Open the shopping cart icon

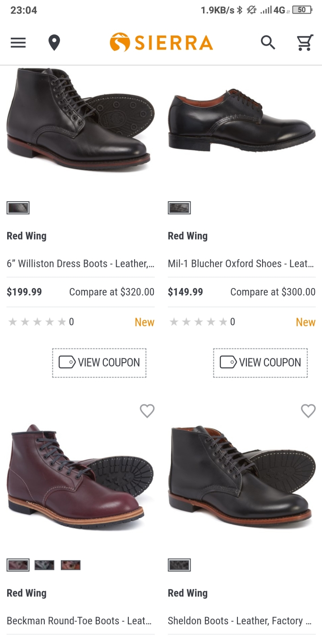coord(305,43)
